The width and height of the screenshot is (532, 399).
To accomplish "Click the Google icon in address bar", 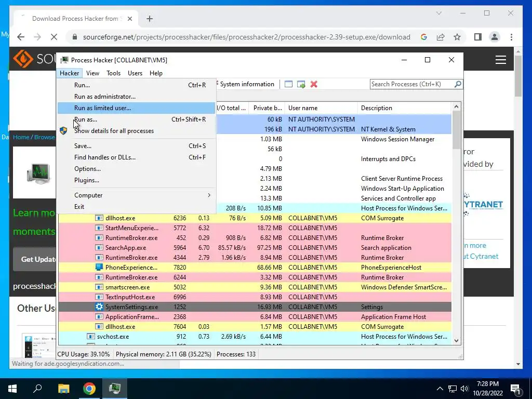I will pos(424,37).
